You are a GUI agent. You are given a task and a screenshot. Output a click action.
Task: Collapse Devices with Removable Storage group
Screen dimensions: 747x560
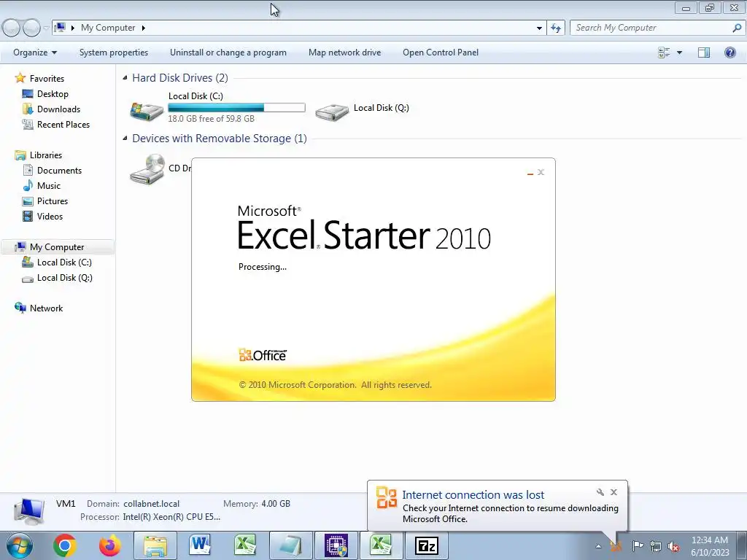click(x=125, y=138)
